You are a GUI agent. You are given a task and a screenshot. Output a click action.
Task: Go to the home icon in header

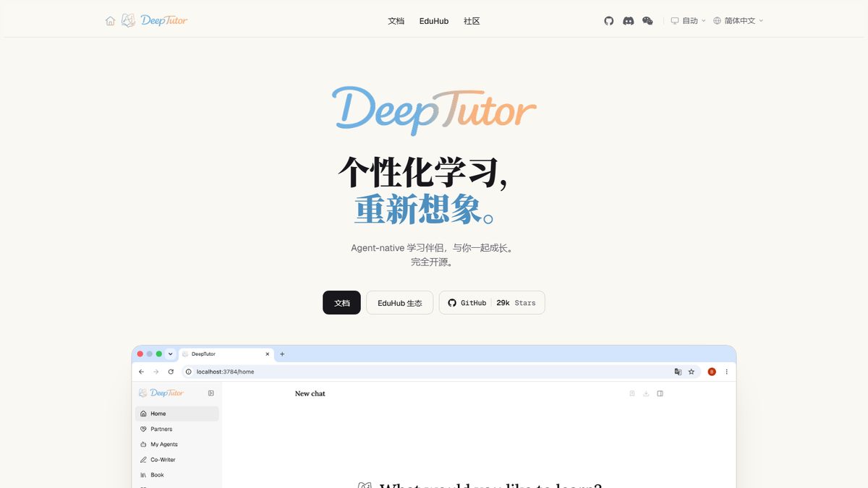pos(110,21)
